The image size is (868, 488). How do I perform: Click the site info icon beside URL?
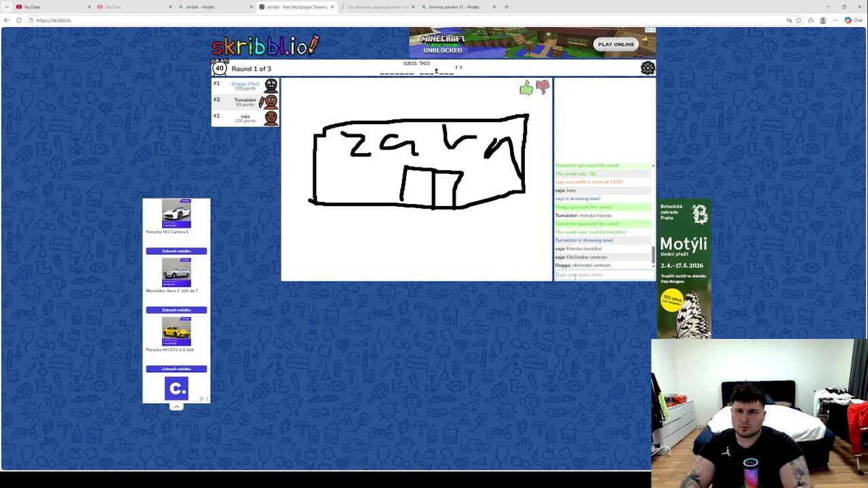pyautogui.click(x=31, y=20)
